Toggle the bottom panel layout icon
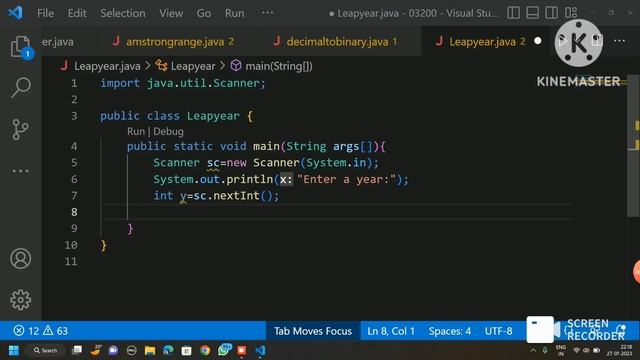This screenshot has height=360, width=640. point(532,13)
